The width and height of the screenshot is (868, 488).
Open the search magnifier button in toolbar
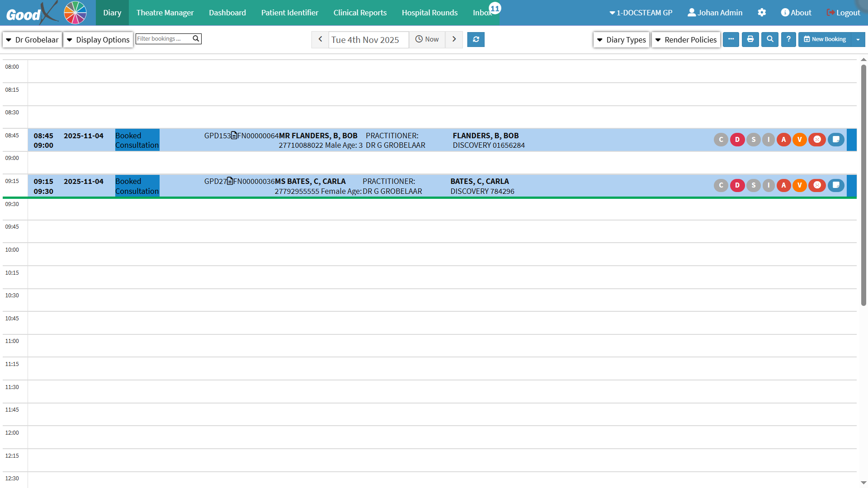pyautogui.click(x=769, y=39)
